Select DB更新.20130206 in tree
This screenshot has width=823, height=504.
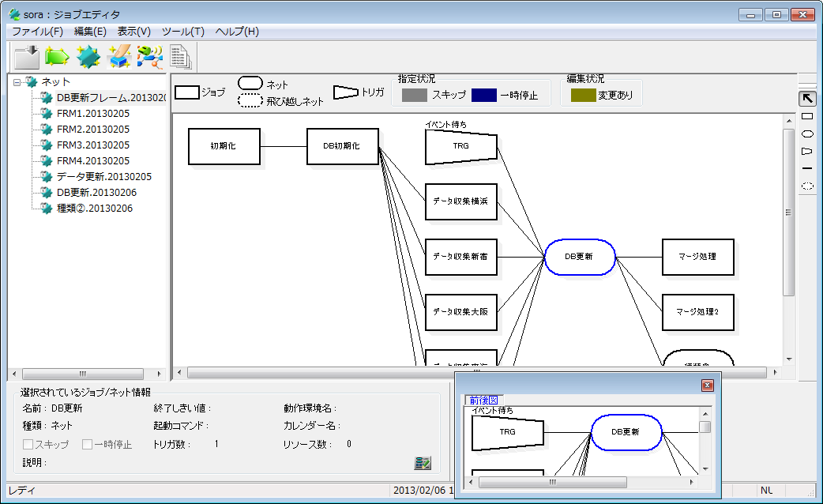tap(96, 192)
